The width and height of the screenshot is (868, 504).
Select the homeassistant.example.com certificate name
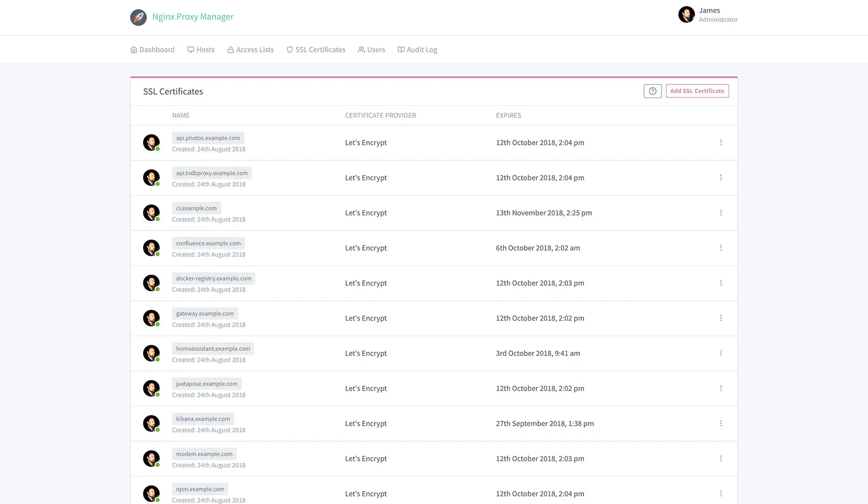pyautogui.click(x=212, y=348)
